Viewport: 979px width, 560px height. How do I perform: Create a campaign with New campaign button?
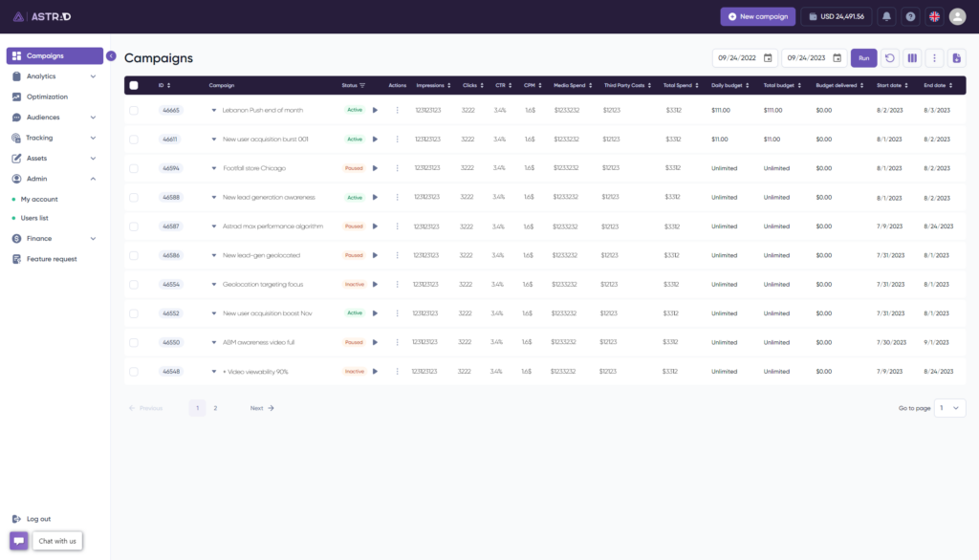[x=757, y=16]
